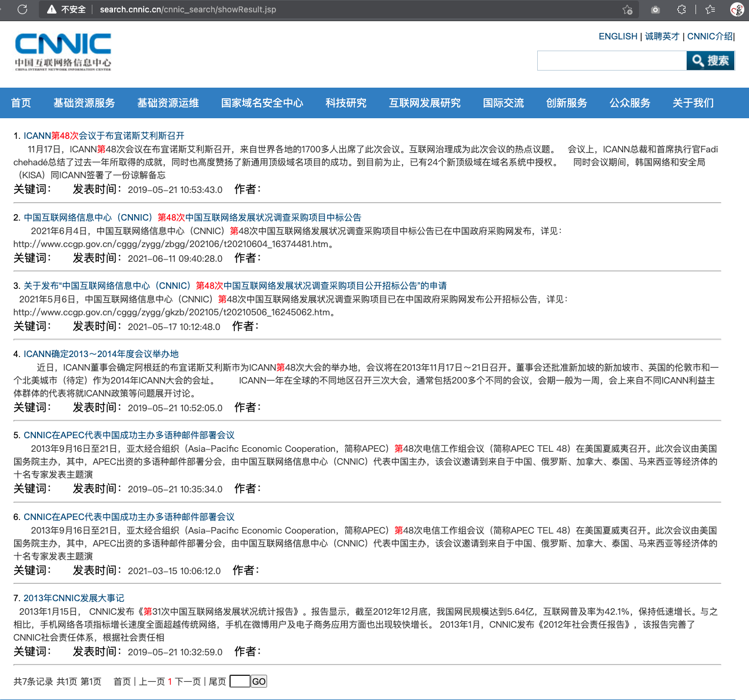Image resolution: width=749 pixels, height=700 pixels.
Task: Open the 基础资源运维 navigation menu
Action: pos(168,103)
